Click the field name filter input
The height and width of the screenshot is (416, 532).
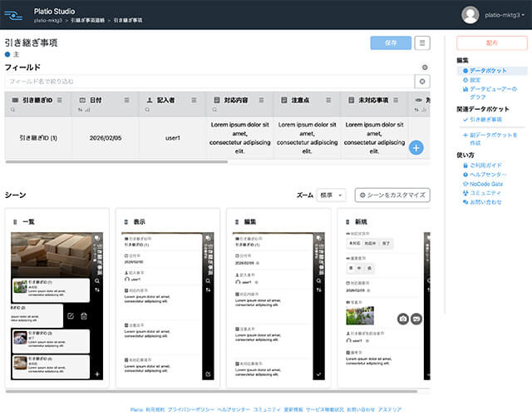point(208,82)
